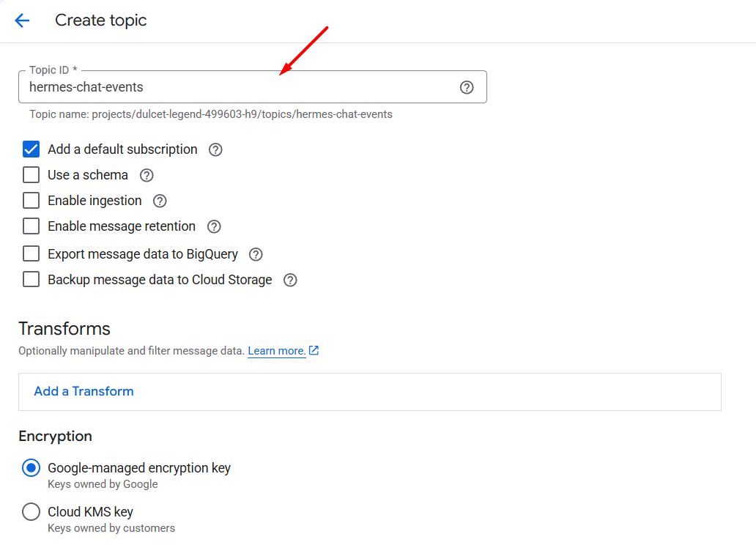Tick Enable message retention
This screenshot has width=756, height=545.
31,226
